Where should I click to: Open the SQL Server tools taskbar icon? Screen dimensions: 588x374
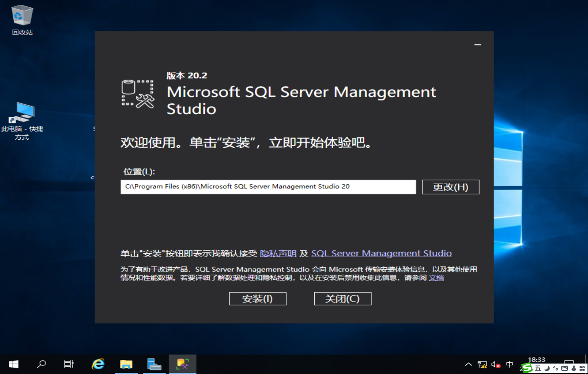154,364
